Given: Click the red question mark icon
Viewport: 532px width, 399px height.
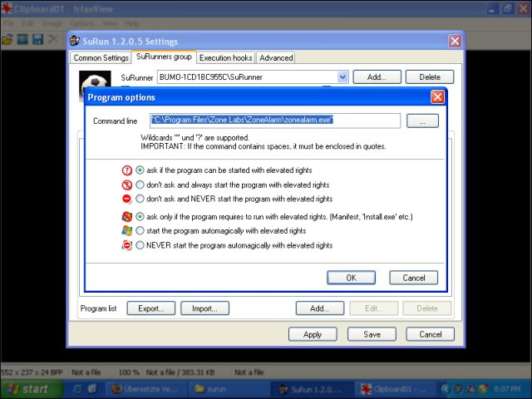Looking at the screenshot, I should point(127,170).
